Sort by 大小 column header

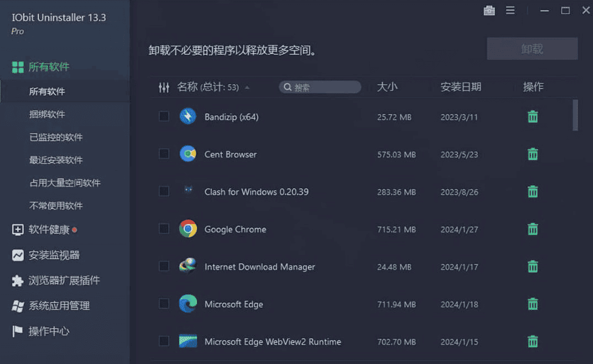(x=387, y=87)
